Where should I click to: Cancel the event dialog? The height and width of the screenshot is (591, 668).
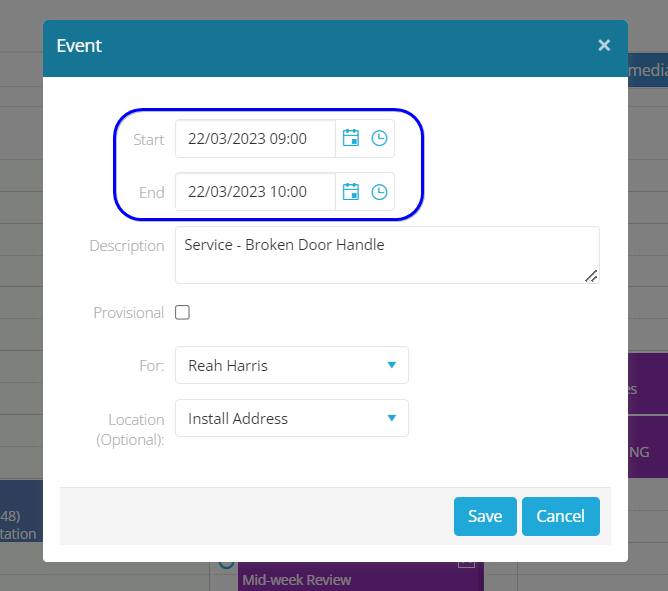pyautogui.click(x=560, y=516)
